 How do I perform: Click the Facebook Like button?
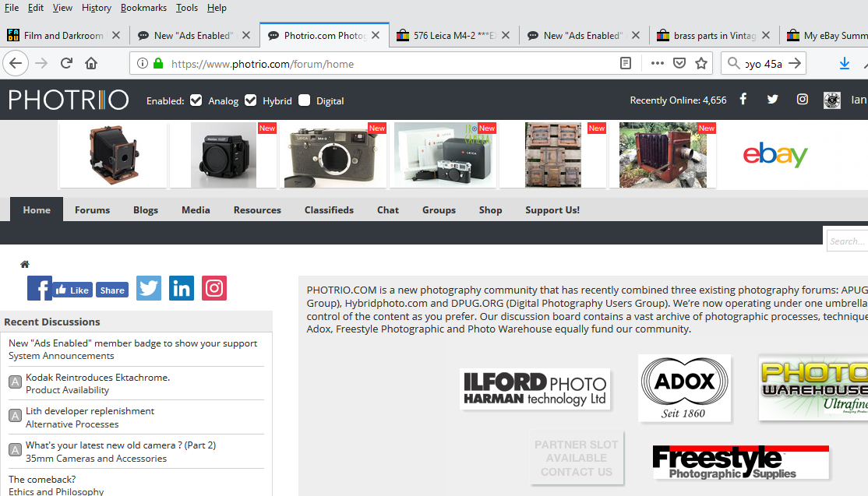(72, 290)
